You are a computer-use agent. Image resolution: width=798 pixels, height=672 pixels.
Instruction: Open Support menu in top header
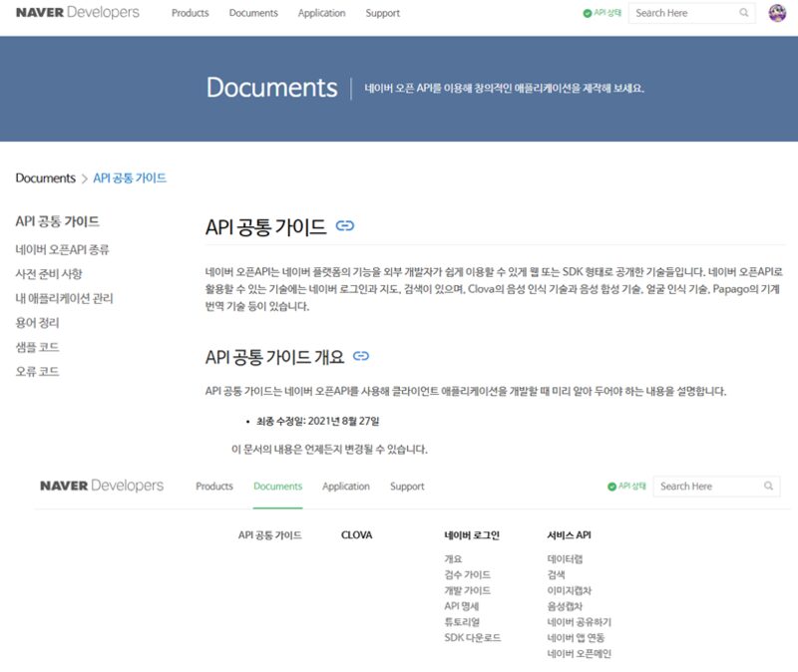click(x=383, y=13)
